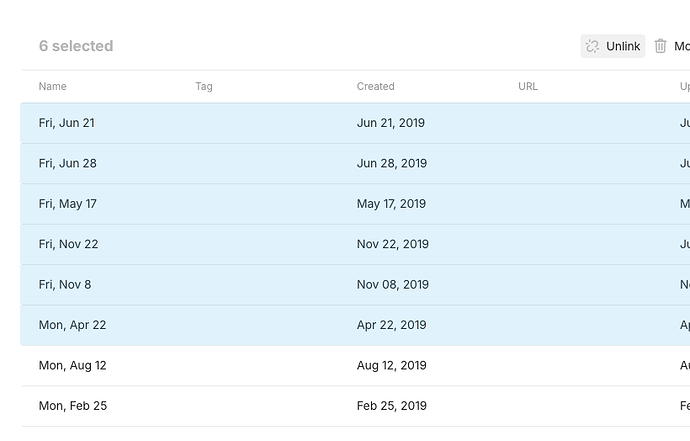Click the trash can icon
Image resolution: width=690 pixels, height=441 pixels.
click(x=660, y=46)
